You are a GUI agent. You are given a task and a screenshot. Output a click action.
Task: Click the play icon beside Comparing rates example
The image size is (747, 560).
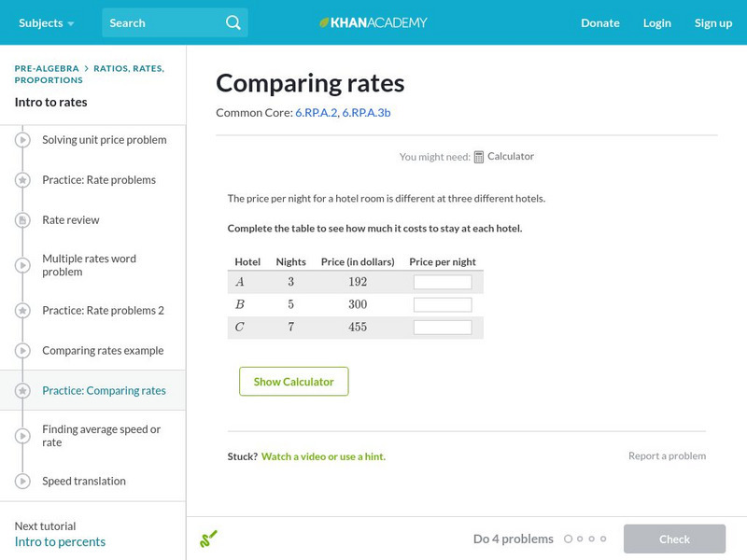[x=22, y=351]
